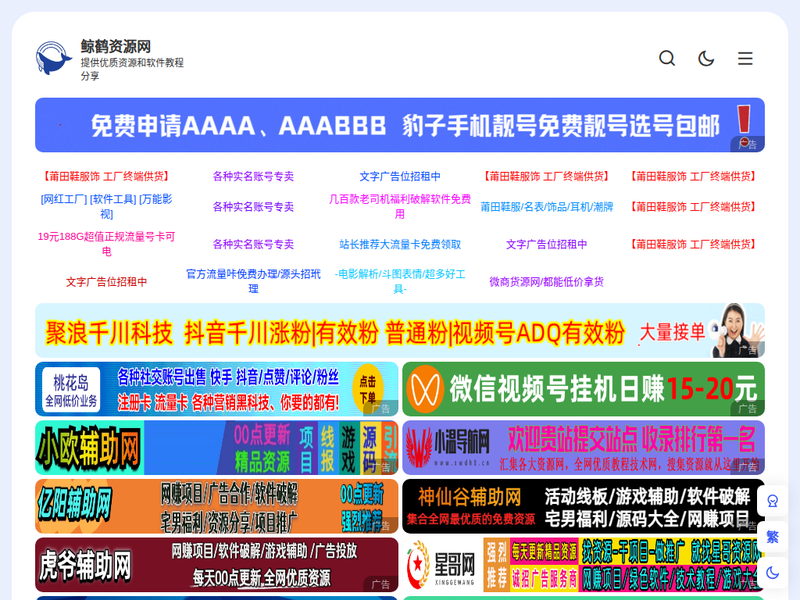Image resolution: width=800 pixels, height=600 pixels.
Task: Open the 虎爷辅助网 banner
Action: click(216, 565)
